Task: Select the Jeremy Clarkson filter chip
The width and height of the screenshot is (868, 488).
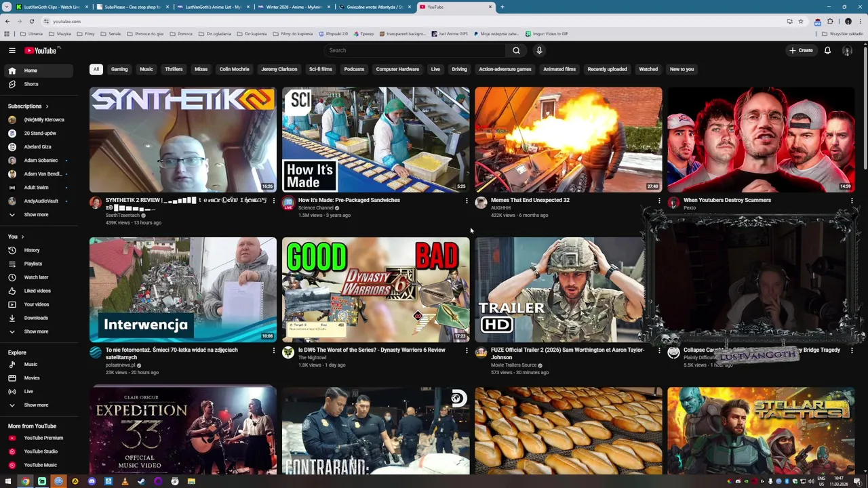Action: coord(279,69)
